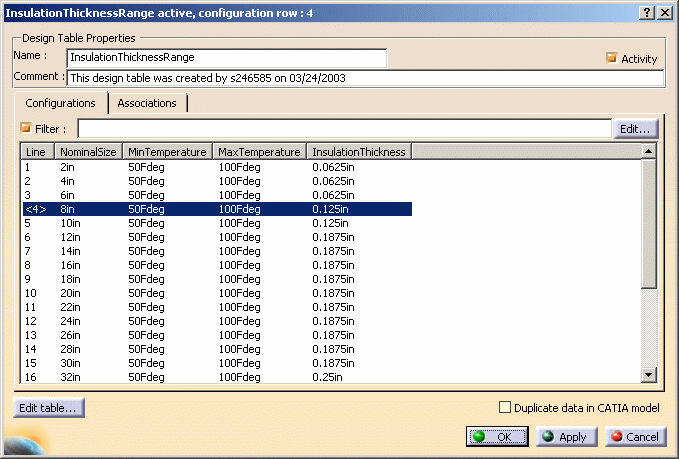
Task: Toggle the Filter checkbox
Action: pos(26,128)
